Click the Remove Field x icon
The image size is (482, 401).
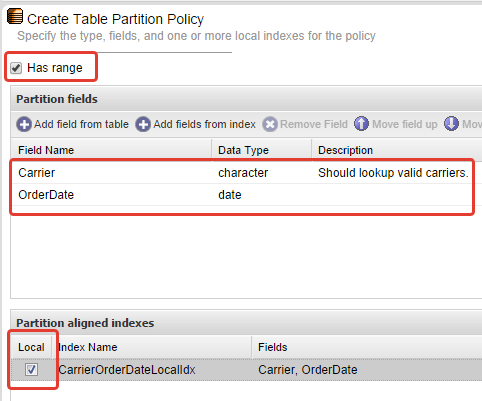(270, 124)
